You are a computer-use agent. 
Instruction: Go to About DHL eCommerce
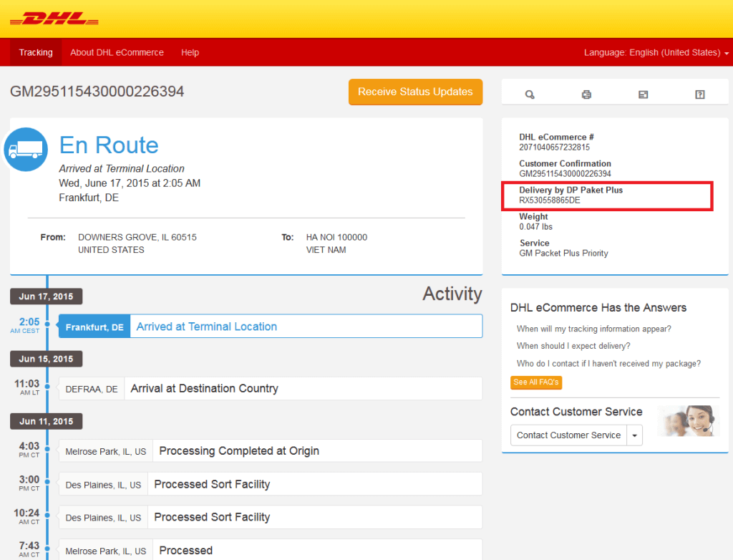click(x=117, y=52)
